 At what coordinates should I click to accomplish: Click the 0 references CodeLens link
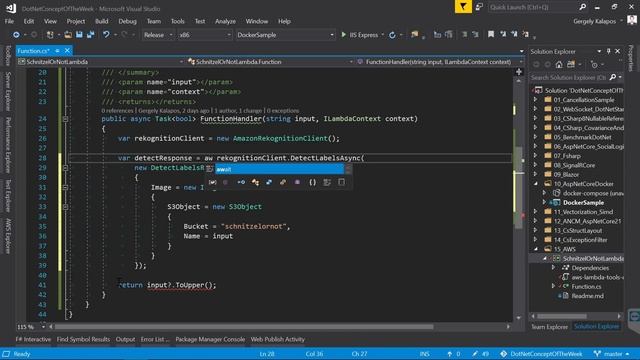118,111
